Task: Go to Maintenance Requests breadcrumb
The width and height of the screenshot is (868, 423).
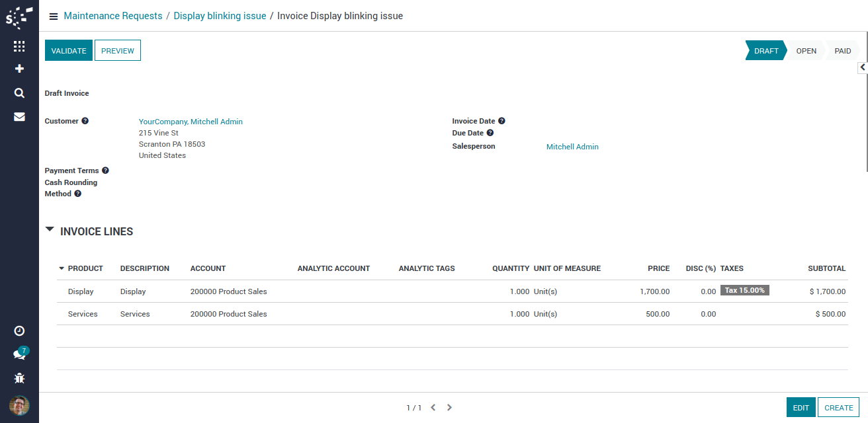Action: [x=113, y=16]
